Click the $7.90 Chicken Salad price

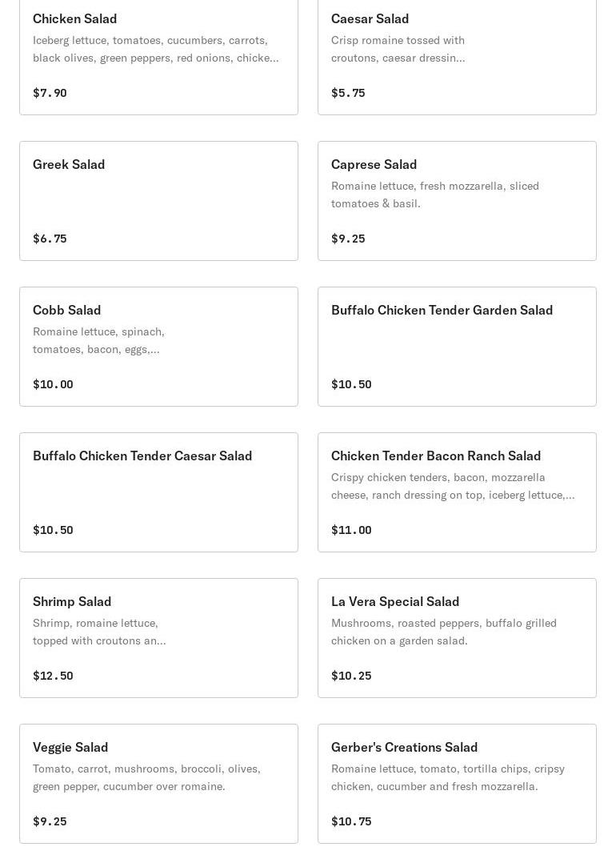tap(50, 93)
